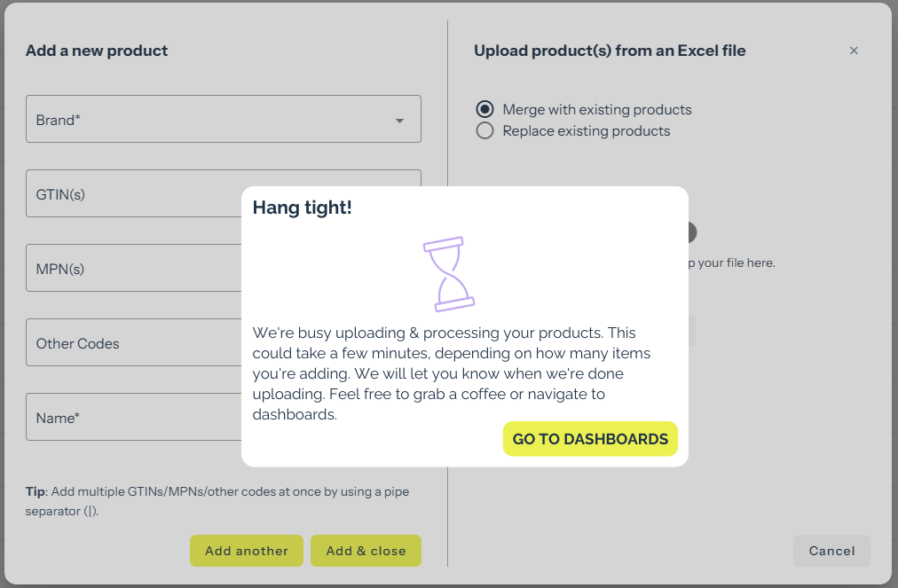The width and height of the screenshot is (898, 588).
Task: Click the partially hidden dark upload circle icon
Action: point(692,233)
